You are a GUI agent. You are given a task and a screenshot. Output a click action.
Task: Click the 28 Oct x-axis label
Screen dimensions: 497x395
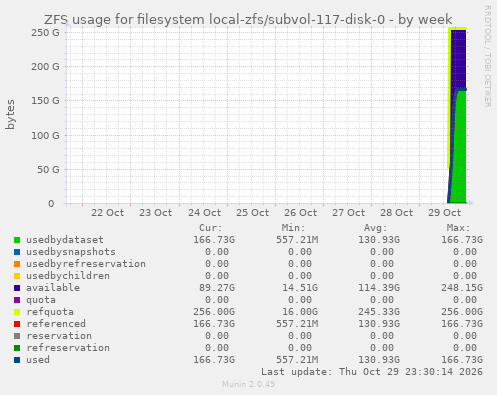(397, 213)
